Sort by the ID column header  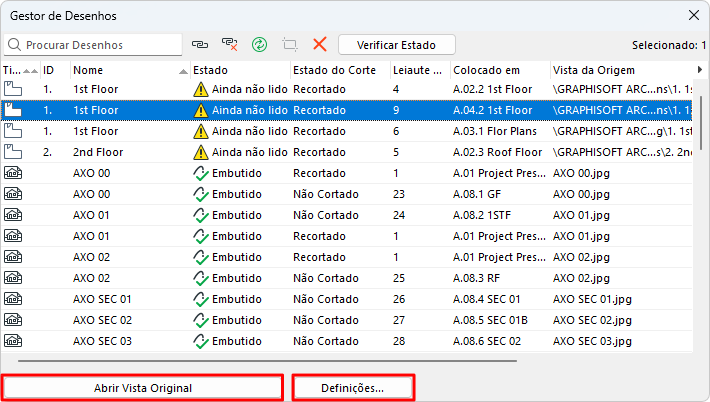coord(55,70)
